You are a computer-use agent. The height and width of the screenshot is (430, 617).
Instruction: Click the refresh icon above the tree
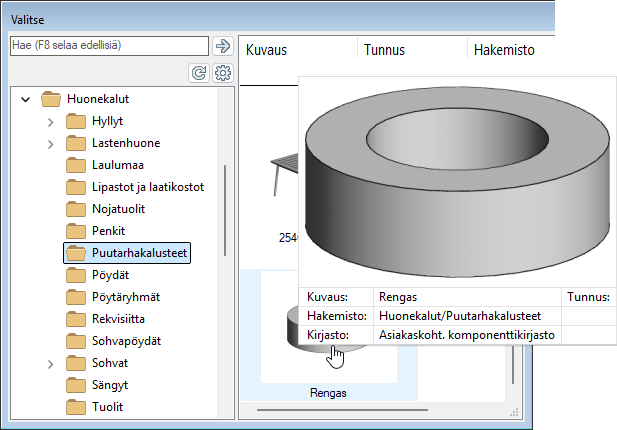199,73
